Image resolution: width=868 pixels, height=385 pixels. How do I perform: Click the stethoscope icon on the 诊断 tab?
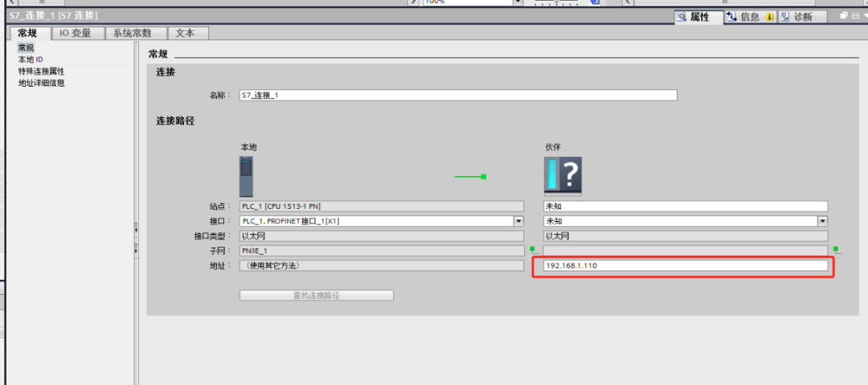point(785,17)
